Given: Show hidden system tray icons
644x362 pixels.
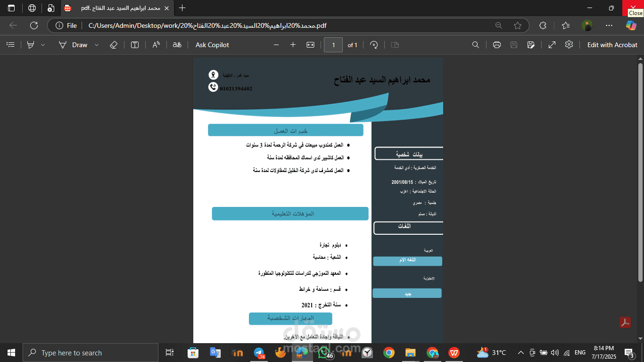Looking at the screenshot, I should pos(521,353).
